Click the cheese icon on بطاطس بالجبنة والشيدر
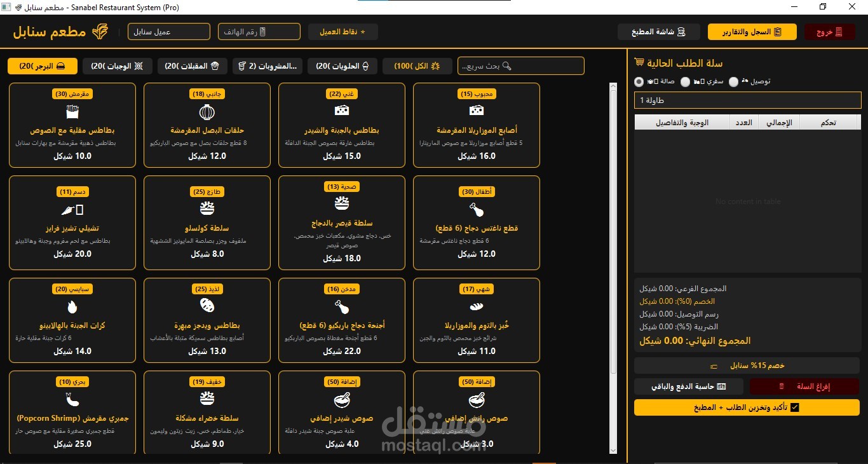The height and width of the screenshot is (464, 868). pyautogui.click(x=342, y=111)
